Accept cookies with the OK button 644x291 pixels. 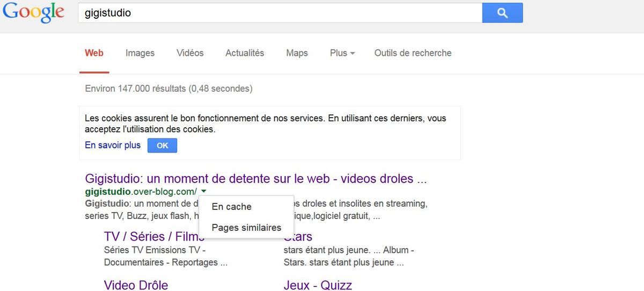coord(162,146)
